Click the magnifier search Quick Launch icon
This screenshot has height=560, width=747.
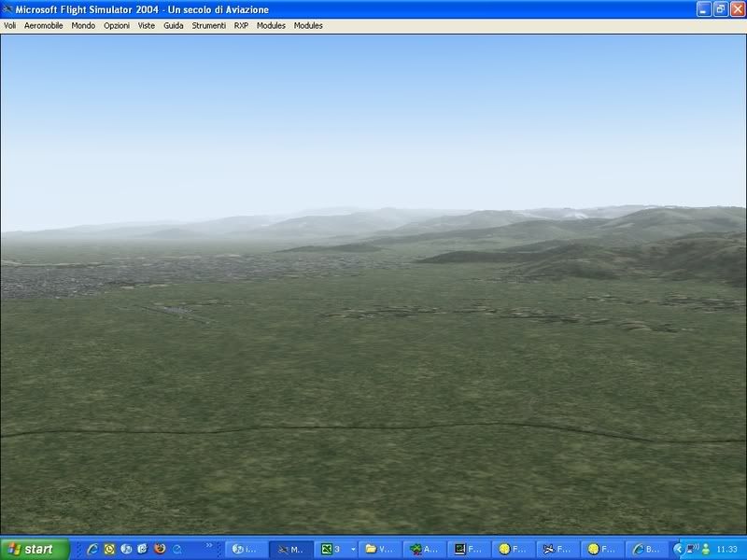click(176, 549)
